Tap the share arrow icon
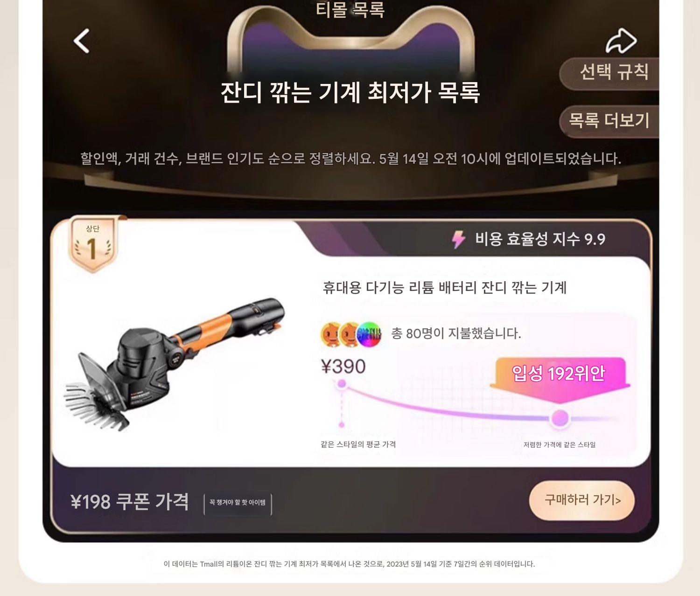Viewport: 700px width, 596px height. pyautogui.click(x=621, y=41)
